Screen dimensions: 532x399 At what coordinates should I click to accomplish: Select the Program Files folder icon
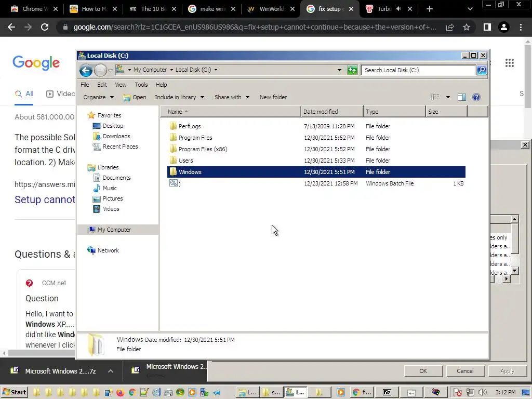(x=173, y=137)
